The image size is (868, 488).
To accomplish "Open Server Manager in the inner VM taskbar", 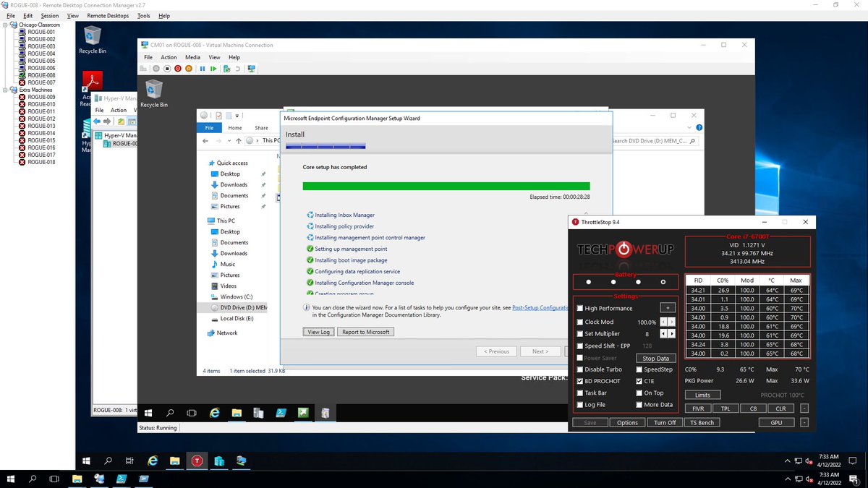I will (258, 413).
